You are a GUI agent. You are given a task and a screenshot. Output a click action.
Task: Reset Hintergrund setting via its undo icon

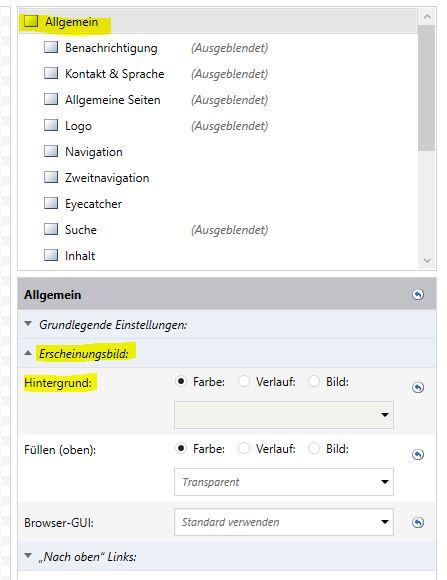tap(418, 387)
